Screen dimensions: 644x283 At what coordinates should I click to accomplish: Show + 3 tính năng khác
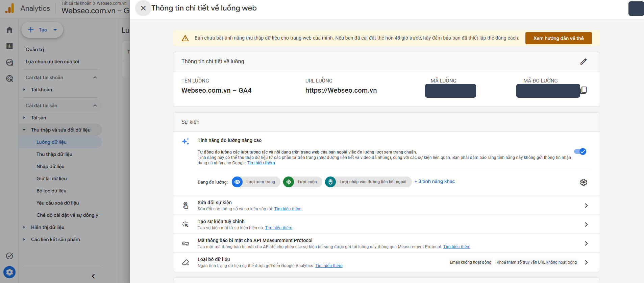pyautogui.click(x=435, y=182)
